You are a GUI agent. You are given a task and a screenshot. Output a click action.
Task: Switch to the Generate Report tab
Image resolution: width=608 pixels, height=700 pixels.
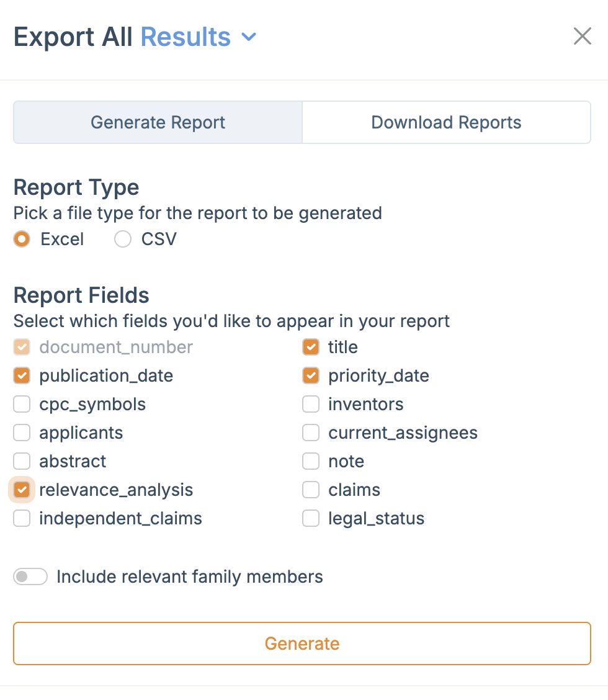coord(158,122)
